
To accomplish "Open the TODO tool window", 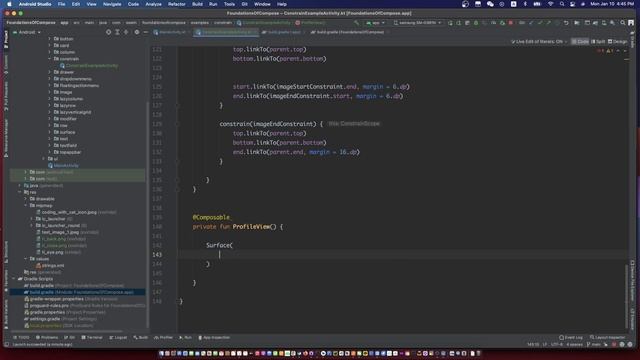I will coord(21,338).
